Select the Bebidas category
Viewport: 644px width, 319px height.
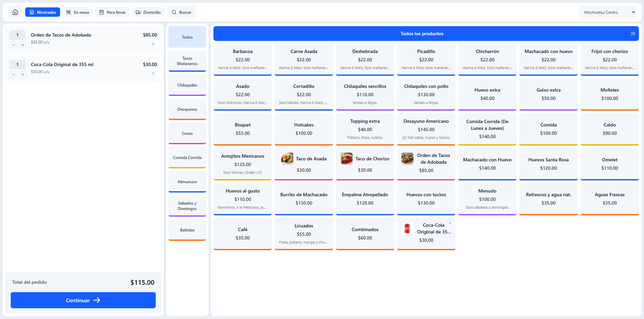point(187,230)
